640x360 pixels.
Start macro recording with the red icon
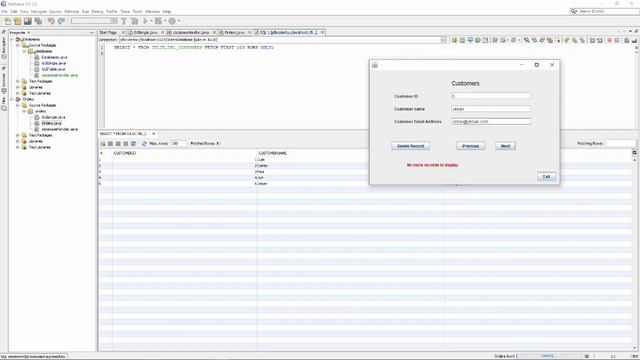pos(609,40)
